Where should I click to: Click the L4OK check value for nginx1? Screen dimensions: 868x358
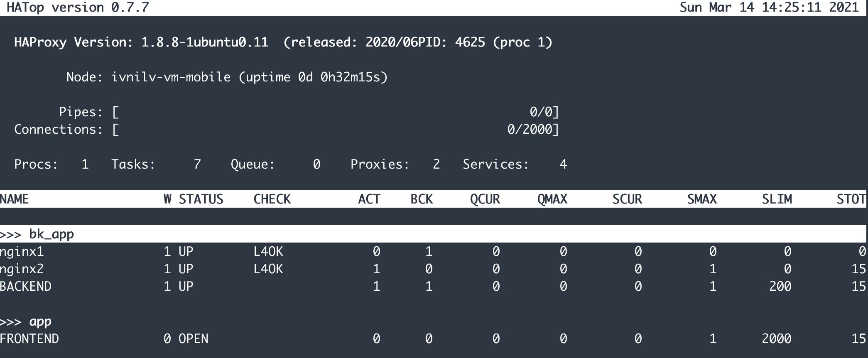pyautogui.click(x=268, y=252)
